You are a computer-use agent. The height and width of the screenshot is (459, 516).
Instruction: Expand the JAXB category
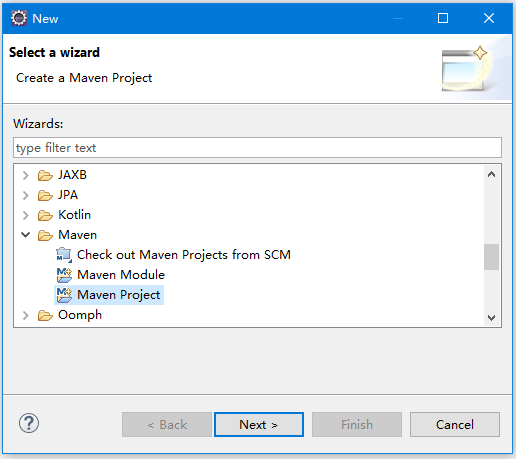click(25, 175)
